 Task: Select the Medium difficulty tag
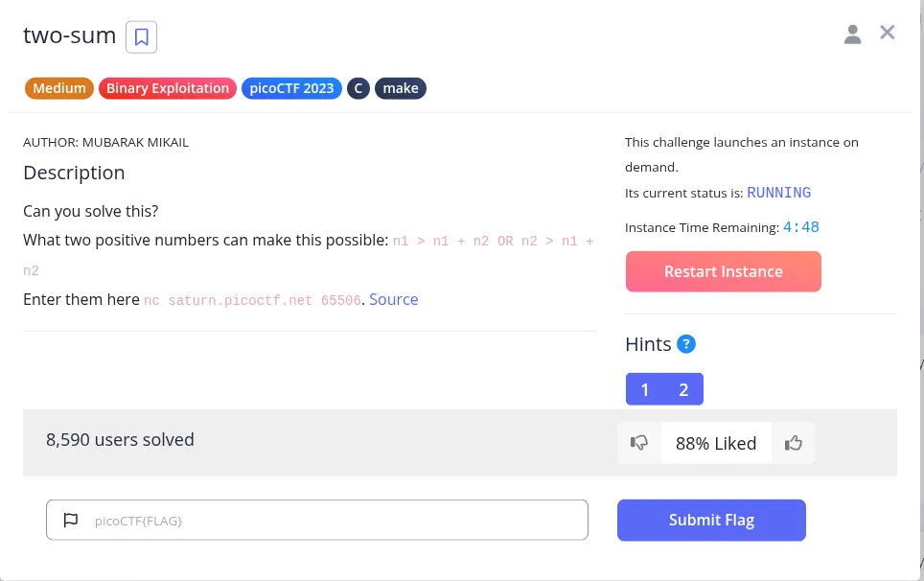coord(58,87)
